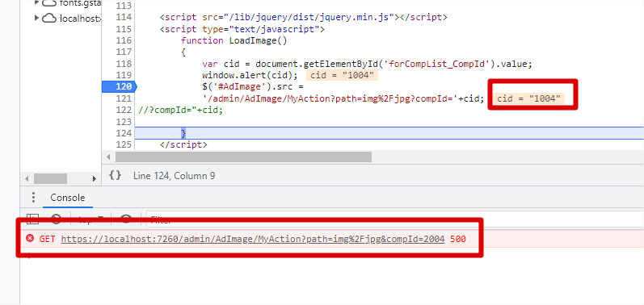The image size is (644, 305).
Task: Toggle the console sidebar panel icon
Action: 32,219
